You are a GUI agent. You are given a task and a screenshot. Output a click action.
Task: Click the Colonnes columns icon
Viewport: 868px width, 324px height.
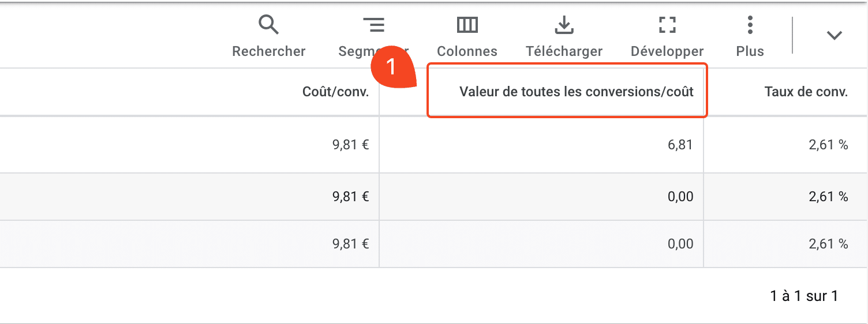[x=467, y=25]
